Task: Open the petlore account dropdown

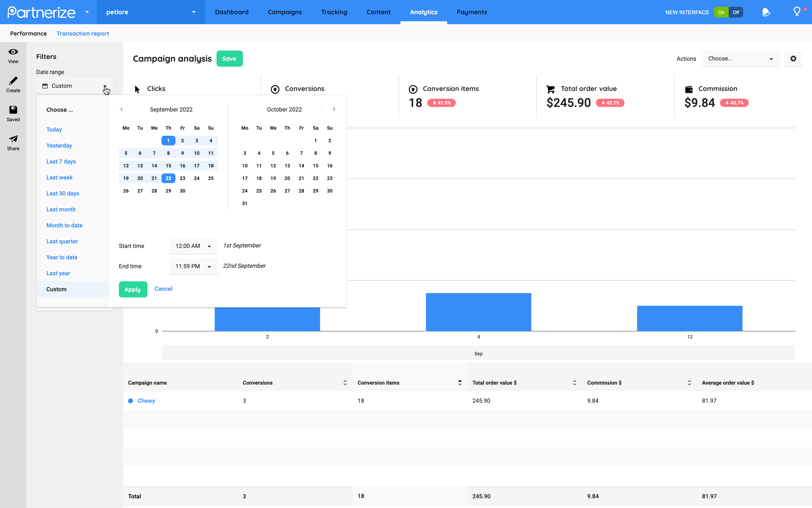Action: [x=151, y=12]
